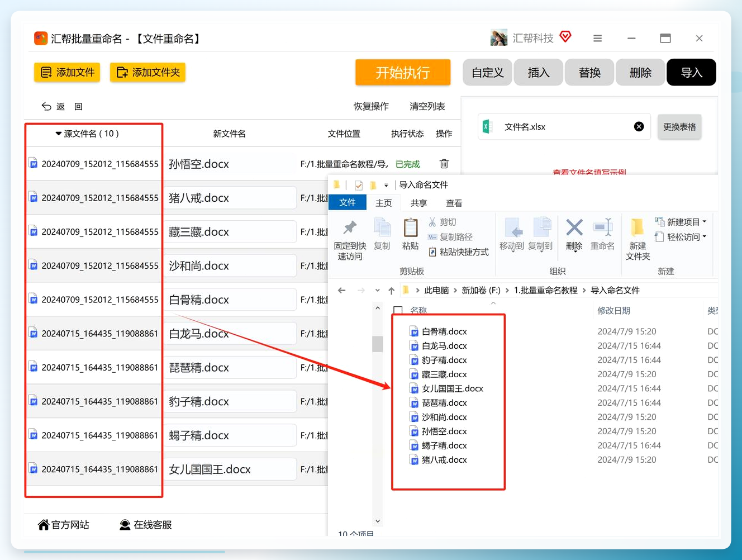Open the hamburger menu in the title bar
Image resolution: width=742 pixels, height=560 pixels.
(x=597, y=39)
